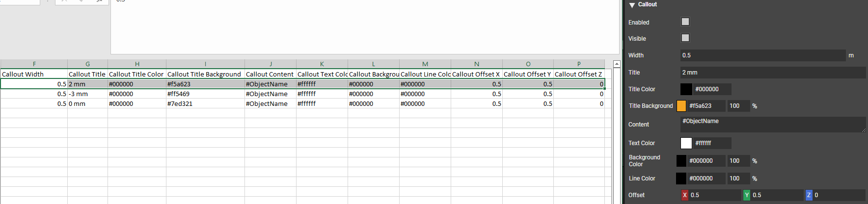Select column P header in spreadsheet
Image resolution: width=868 pixels, height=204 pixels.
coord(579,64)
